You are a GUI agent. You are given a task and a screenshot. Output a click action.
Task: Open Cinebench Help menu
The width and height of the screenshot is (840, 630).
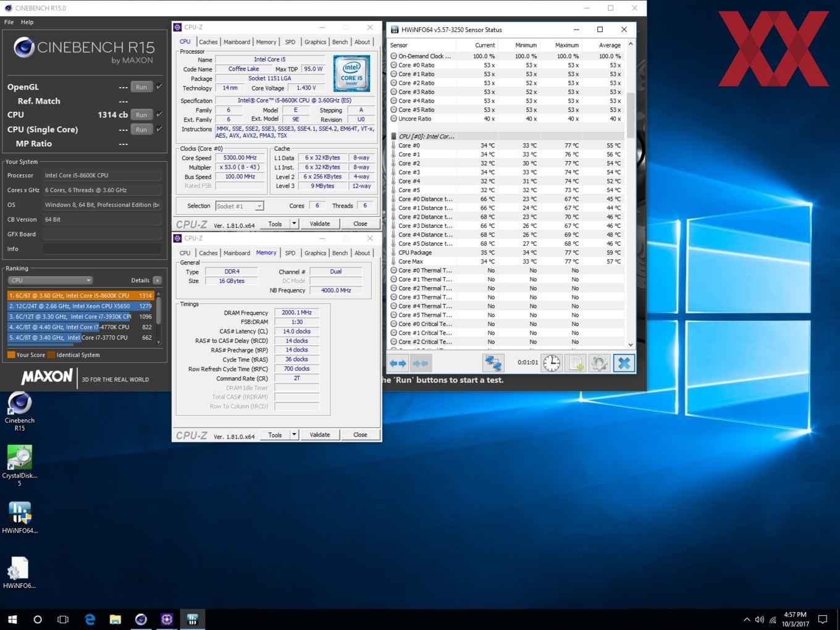27,22
